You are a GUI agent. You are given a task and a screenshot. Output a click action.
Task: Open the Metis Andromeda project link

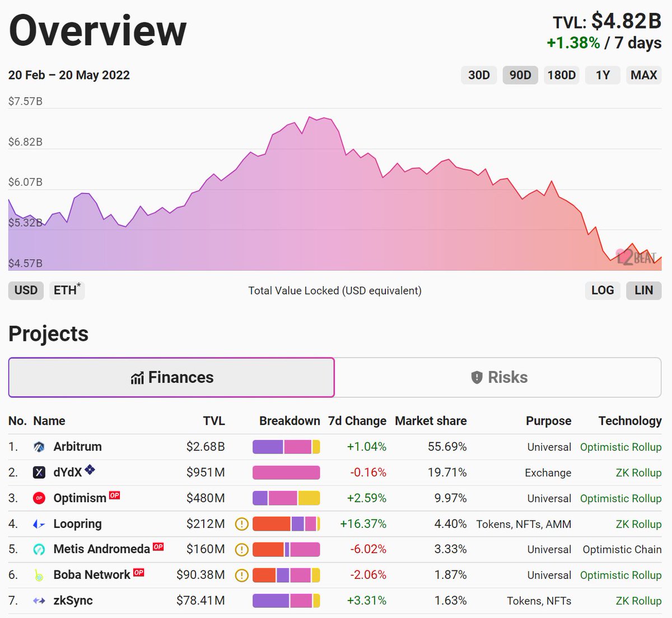102,549
